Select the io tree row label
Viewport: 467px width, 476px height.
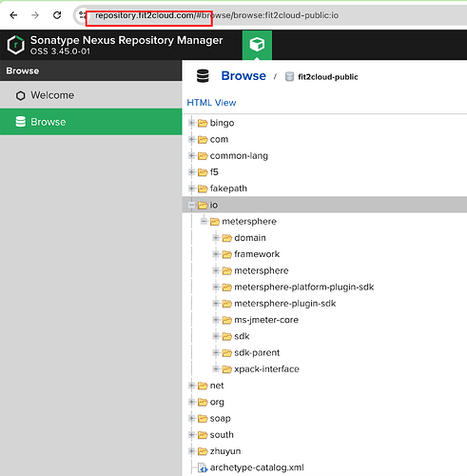coord(214,205)
